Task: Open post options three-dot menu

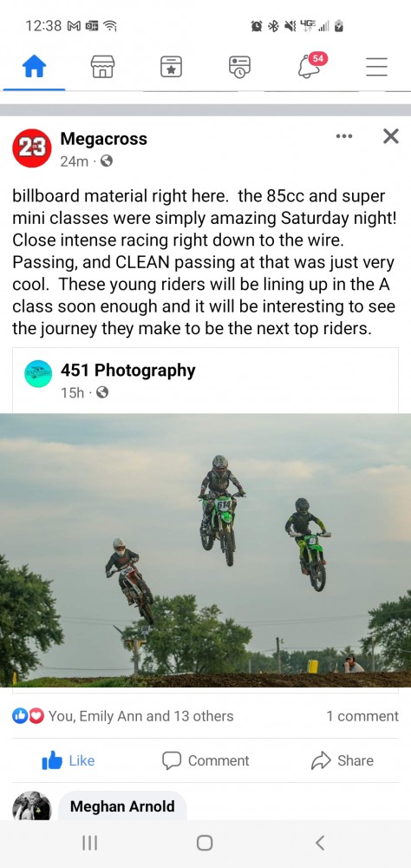Action: [x=344, y=136]
